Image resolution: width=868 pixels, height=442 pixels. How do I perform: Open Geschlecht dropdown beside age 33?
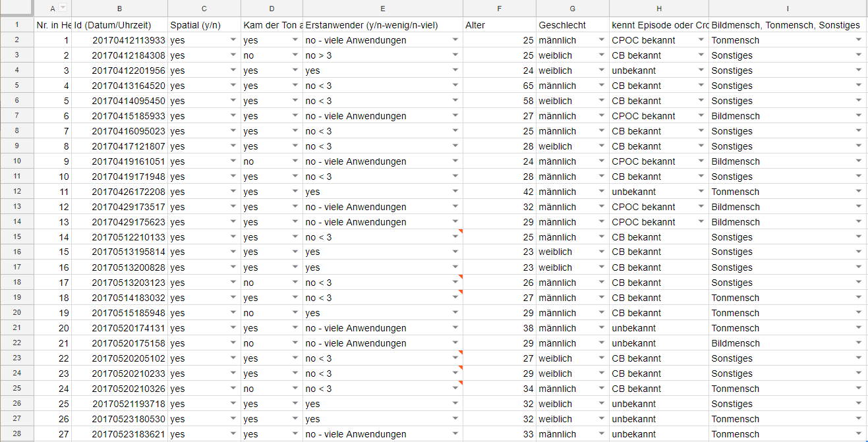coord(601,434)
